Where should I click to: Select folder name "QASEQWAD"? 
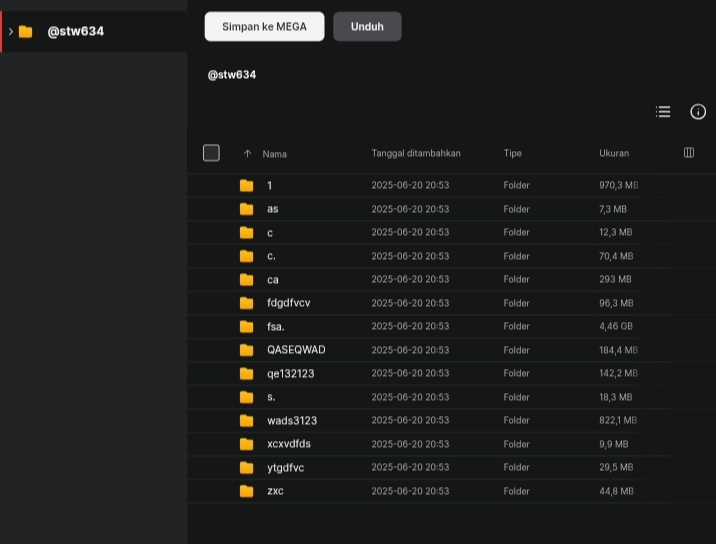click(x=296, y=350)
